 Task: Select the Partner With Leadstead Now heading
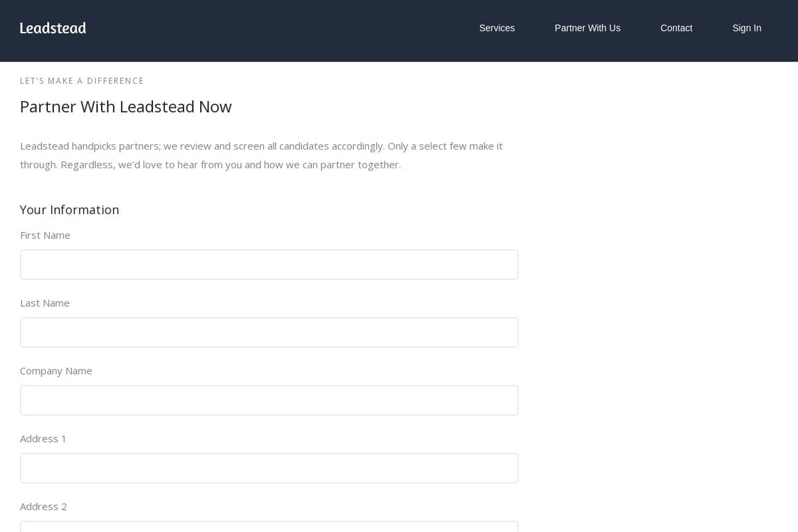[125, 107]
